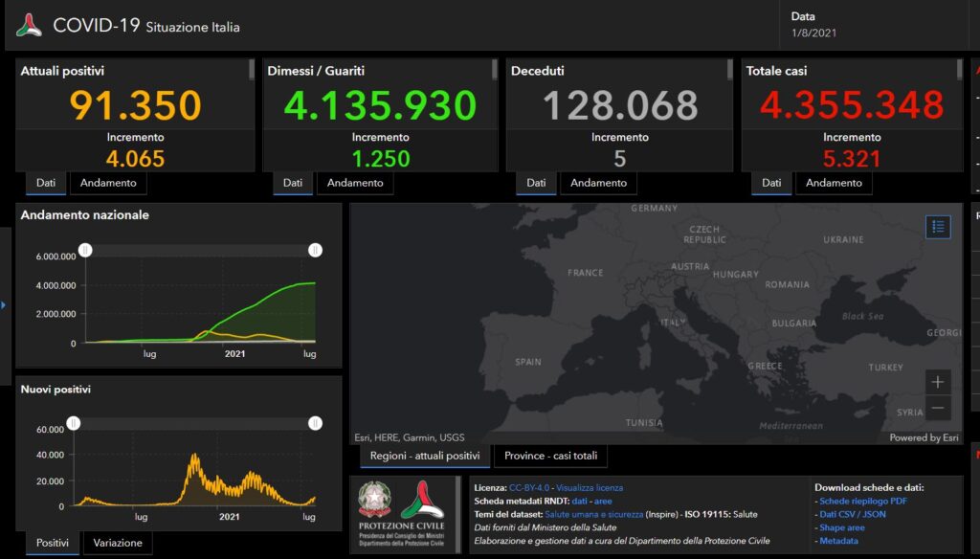Zoom out on the map

point(938,408)
